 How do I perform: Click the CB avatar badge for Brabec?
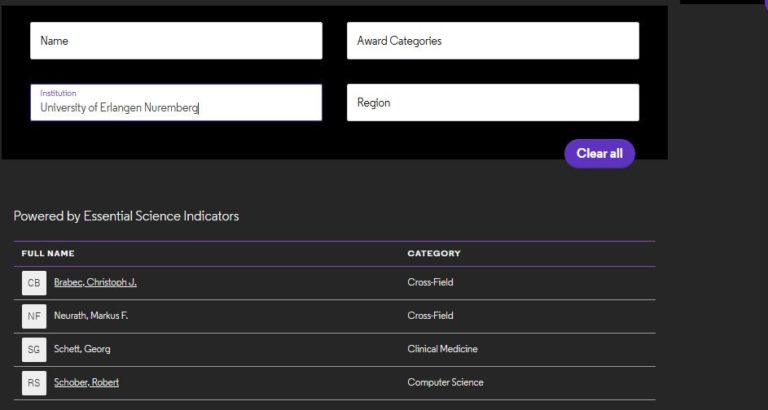point(34,283)
